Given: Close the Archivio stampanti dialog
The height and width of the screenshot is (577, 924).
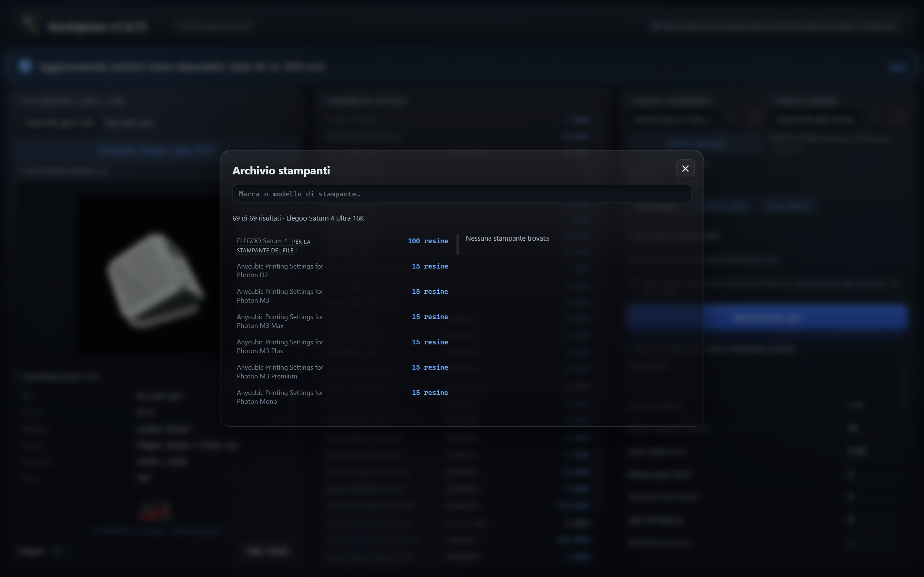Looking at the screenshot, I should 685,168.
